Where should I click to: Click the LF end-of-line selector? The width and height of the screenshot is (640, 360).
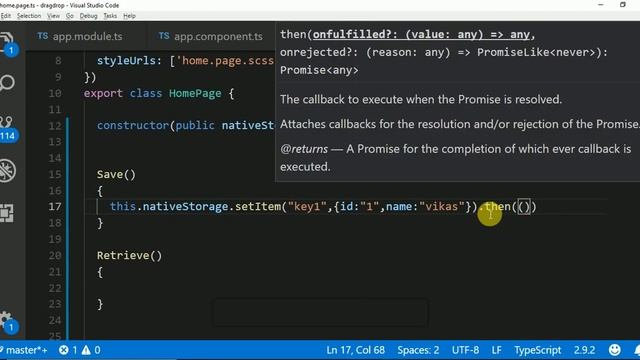(x=496, y=350)
